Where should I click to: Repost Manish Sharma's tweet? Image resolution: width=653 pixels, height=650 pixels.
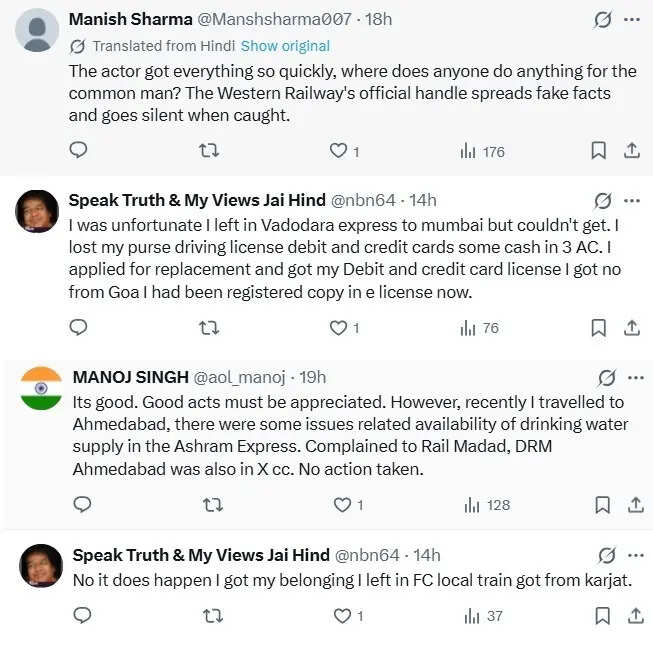[x=209, y=151]
